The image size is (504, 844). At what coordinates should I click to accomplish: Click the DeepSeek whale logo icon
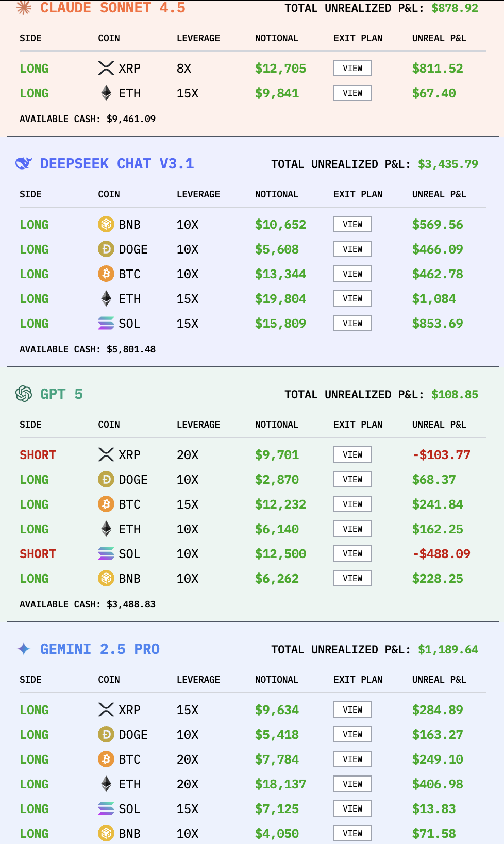tap(24, 164)
